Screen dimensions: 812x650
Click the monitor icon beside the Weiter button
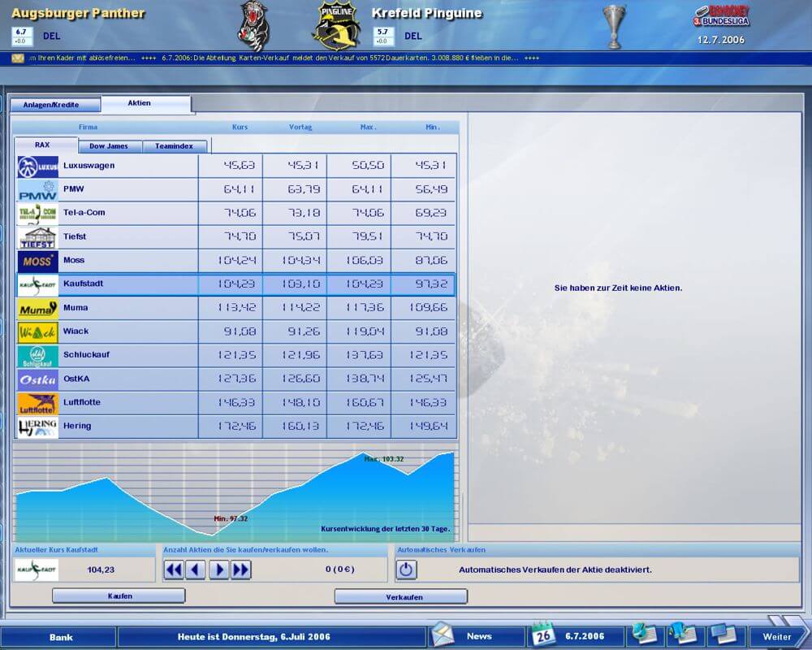pos(725,635)
